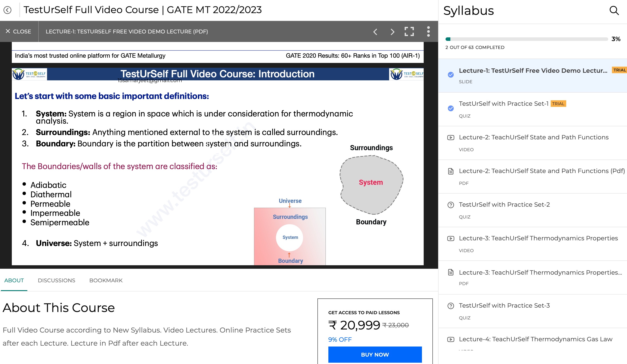Click PDF document icon for Lecture-3
627x364 pixels.
[x=451, y=272]
